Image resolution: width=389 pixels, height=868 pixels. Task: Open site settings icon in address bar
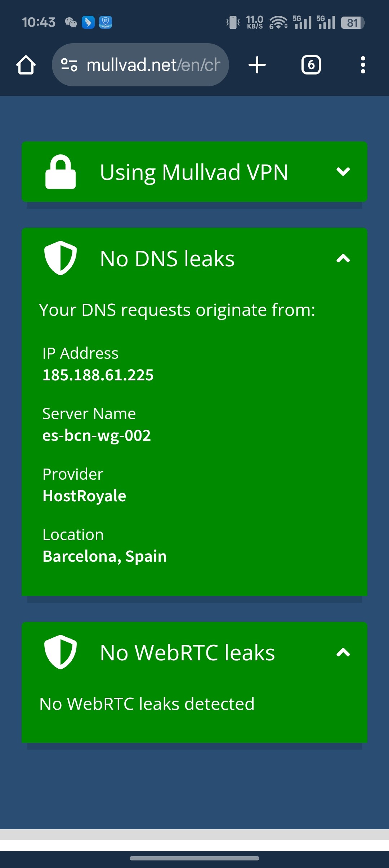click(69, 65)
